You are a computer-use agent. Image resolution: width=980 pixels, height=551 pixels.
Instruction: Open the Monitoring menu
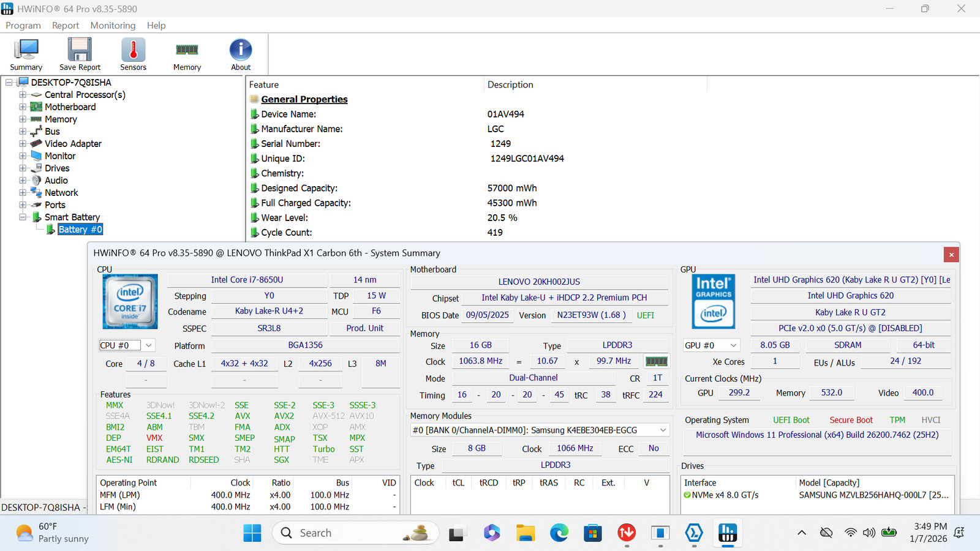point(113,25)
